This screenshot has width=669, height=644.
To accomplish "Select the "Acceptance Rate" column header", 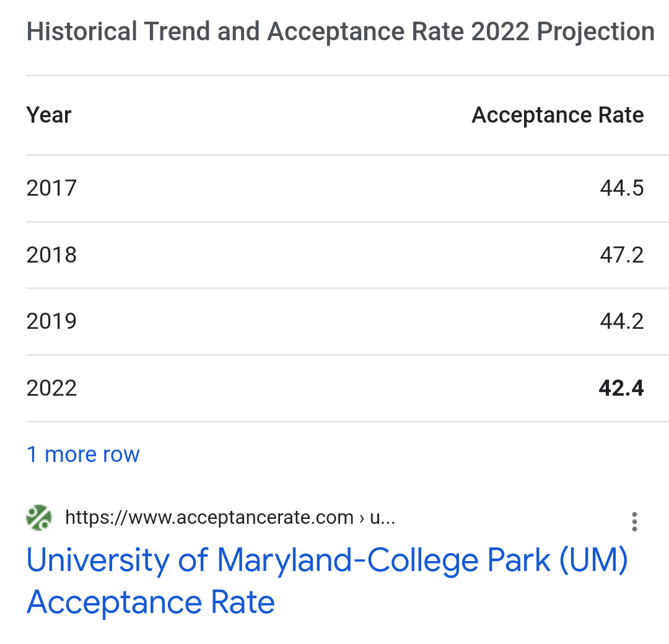I will tap(557, 115).
